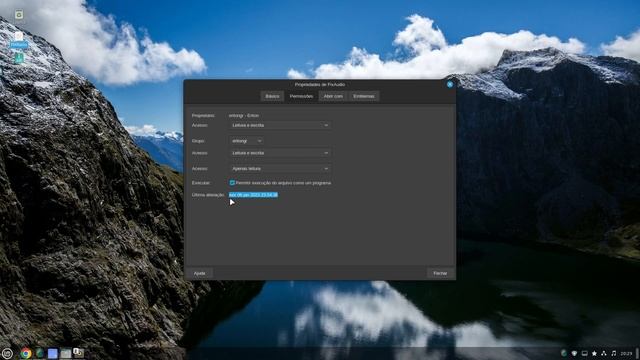Screen dimensions: 640x360
Task: Switch to the Permissões tab
Action: (x=301, y=96)
